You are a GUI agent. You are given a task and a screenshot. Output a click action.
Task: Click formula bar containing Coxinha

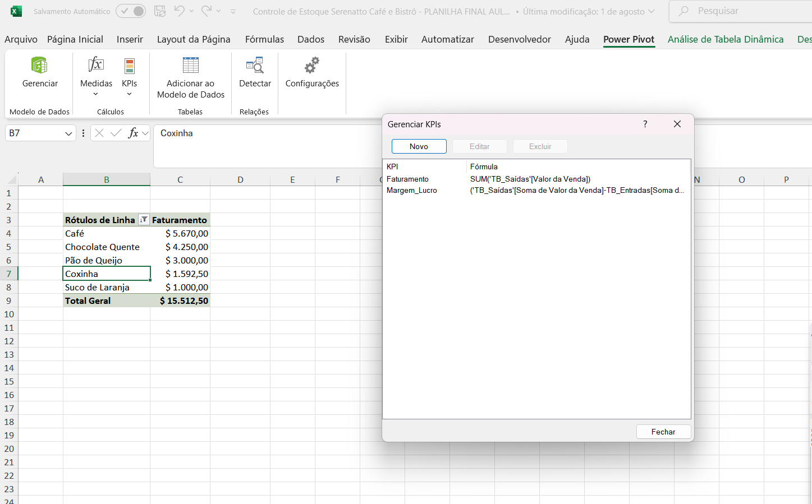267,146
